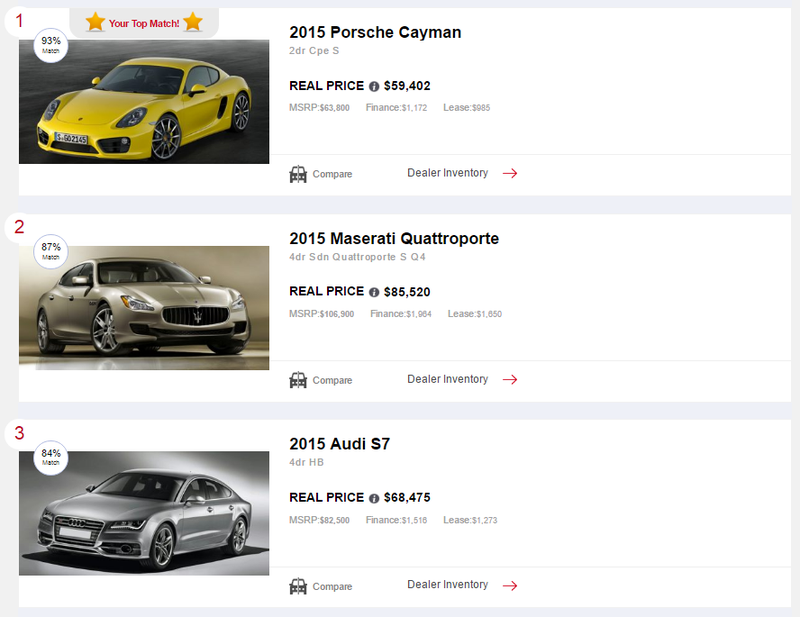Open Dealer Inventory for the Porsche Cayman
Image resolution: width=800 pixels, height=617 pixels.
[447, 173]
